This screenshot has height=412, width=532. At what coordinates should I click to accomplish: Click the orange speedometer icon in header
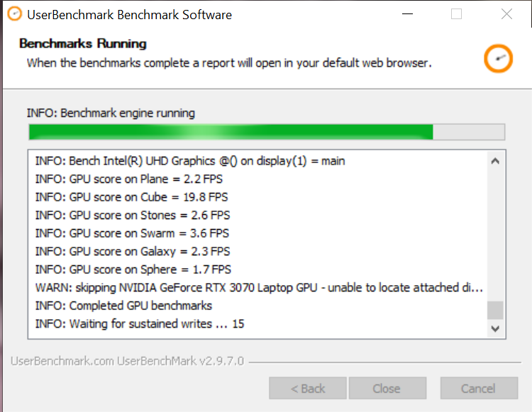point(498,58)
